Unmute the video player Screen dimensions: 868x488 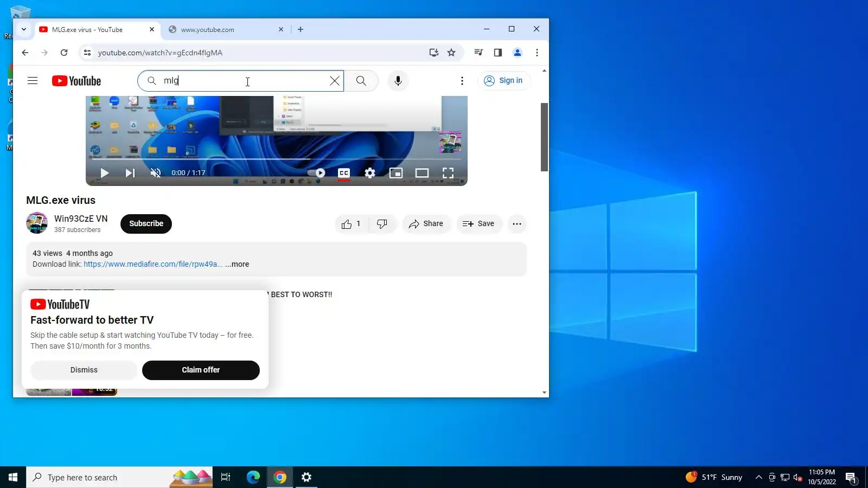(156, 173)
